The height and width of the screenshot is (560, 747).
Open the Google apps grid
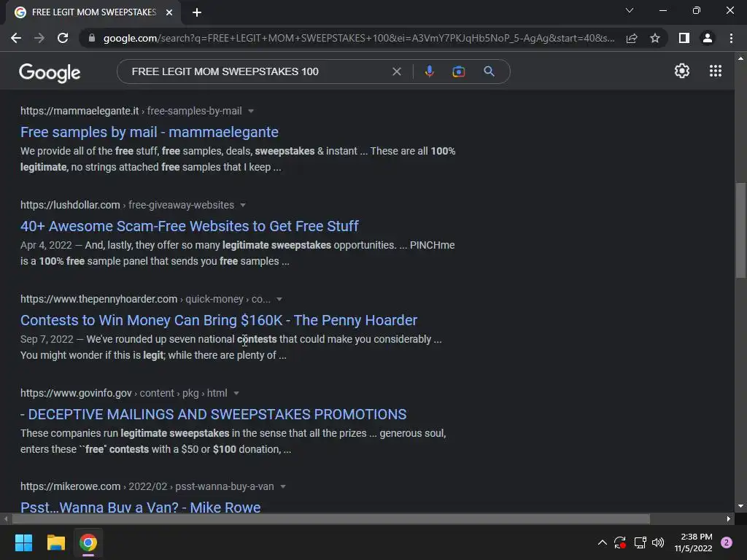(716, 71)
